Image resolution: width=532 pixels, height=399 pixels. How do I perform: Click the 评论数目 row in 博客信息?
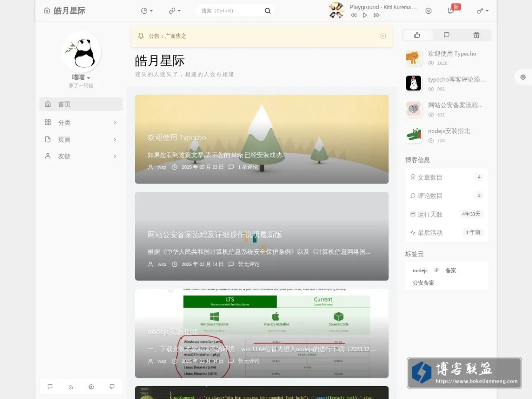coord(446,196)
